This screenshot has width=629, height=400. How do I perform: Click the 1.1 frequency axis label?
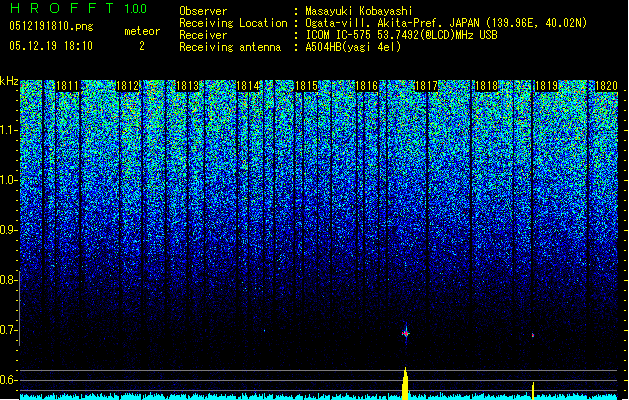pyautogui.click(x=8, y=130)
